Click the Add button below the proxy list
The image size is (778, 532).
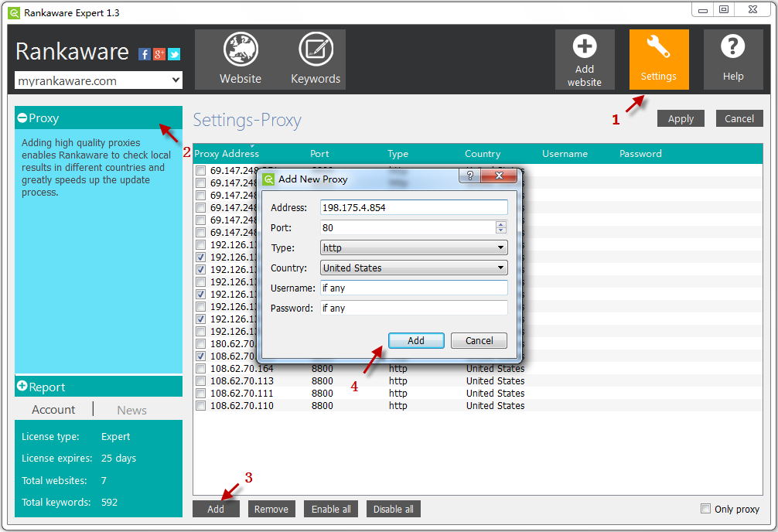[x=216, y=509]
